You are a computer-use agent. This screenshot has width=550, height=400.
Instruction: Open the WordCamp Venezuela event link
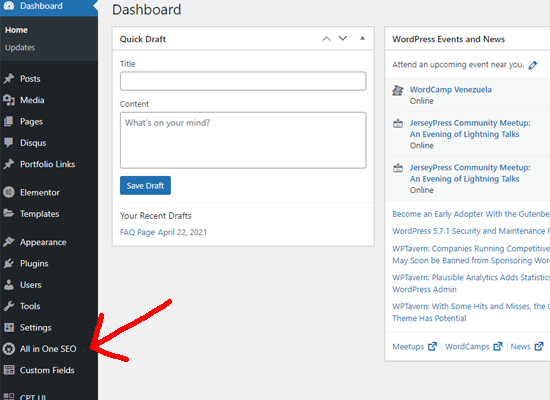coord(451,89)
